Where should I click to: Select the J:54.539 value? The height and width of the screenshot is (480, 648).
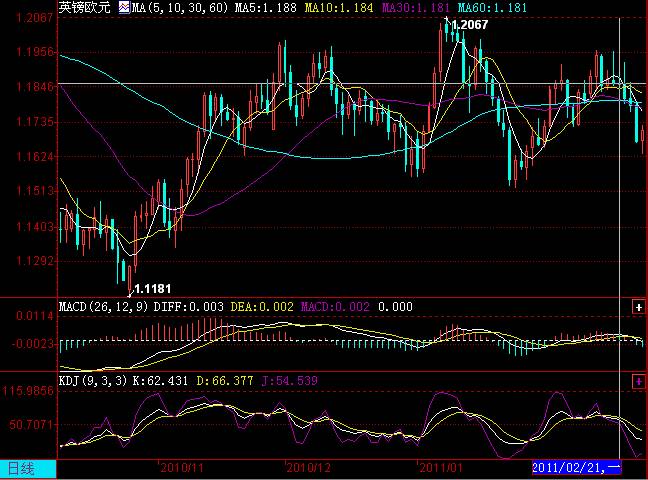click(x=290, y=381)
